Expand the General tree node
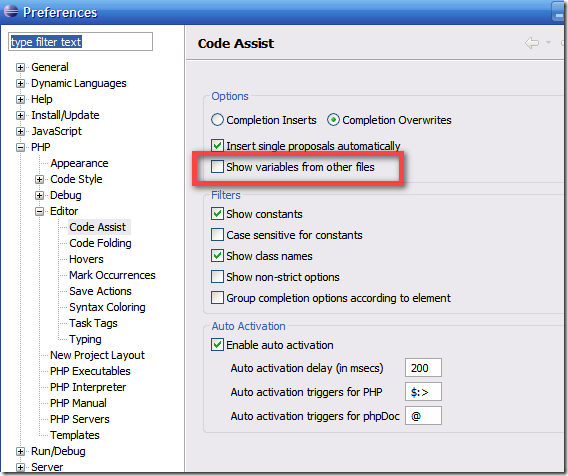Screen dimensions: 568x476 [x=20, y=67]
